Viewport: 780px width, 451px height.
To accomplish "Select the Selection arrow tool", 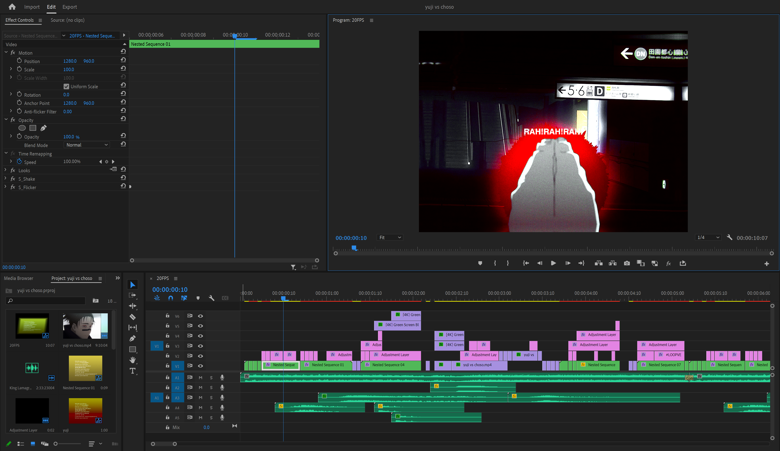I will click(132, 284).
